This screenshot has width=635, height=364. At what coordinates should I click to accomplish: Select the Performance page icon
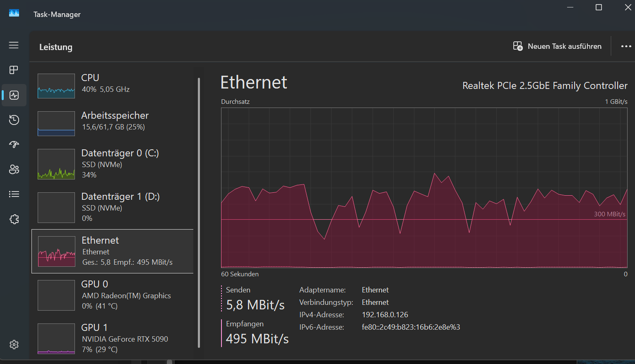coord(14,95)
